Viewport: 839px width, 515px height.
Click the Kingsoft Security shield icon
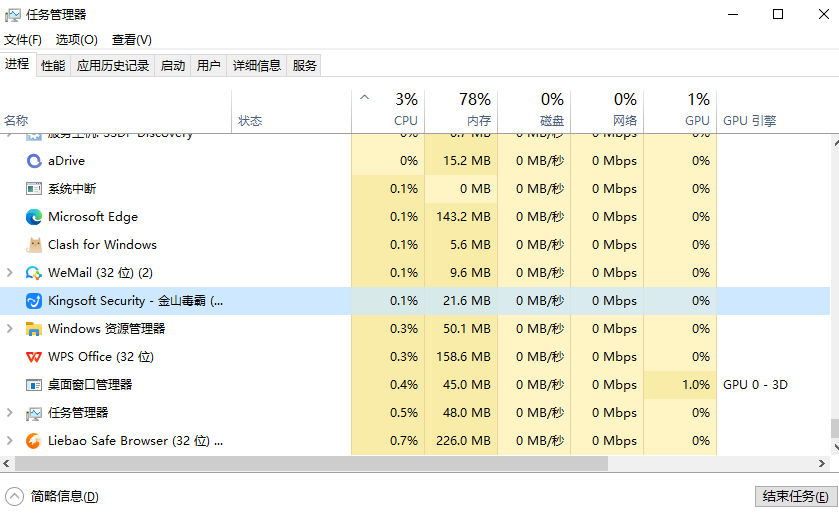pyautogui.click(x=34, y=300)
